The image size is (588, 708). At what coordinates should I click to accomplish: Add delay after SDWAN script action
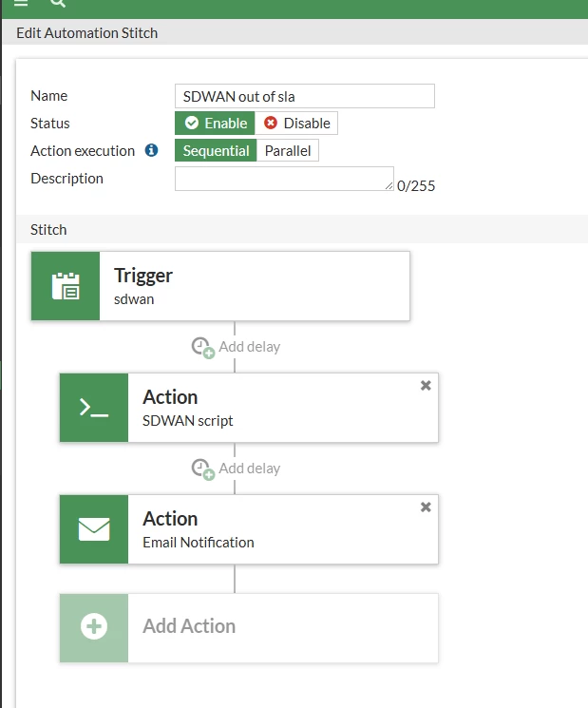(236, 469)
